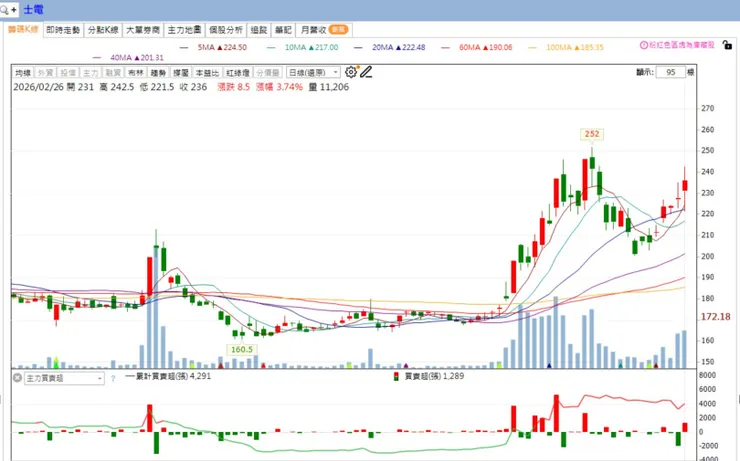Click the 顯示 candle count field showing 95
This screenshot has width=740, height=461.
tap(670, 72)
